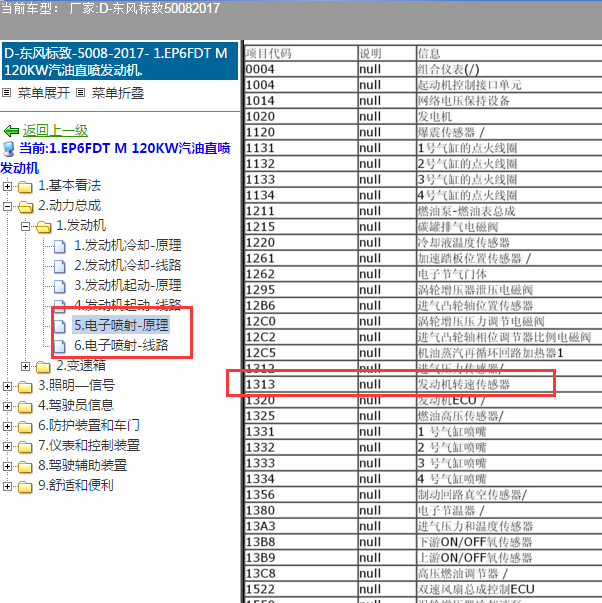This screenshot has height=603, width=602.
Task: Open 6.电子喷射-线路 tree item
Action: [x=121, y=345]
